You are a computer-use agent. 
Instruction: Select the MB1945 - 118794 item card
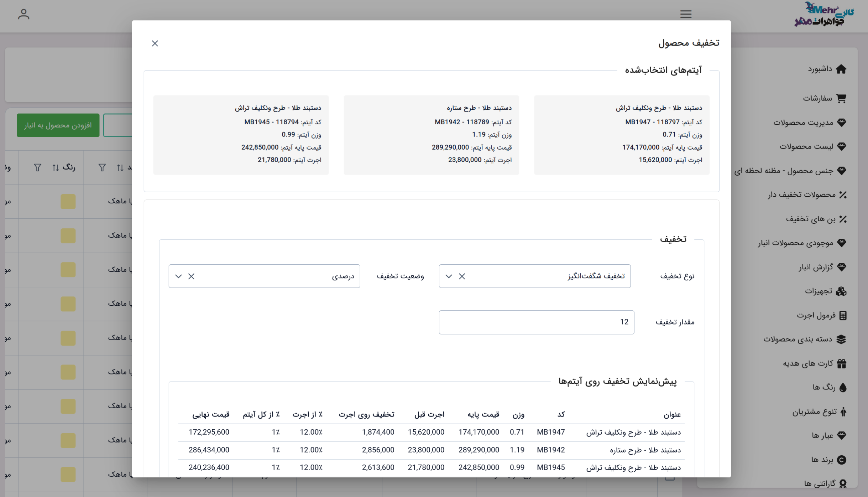241,135
